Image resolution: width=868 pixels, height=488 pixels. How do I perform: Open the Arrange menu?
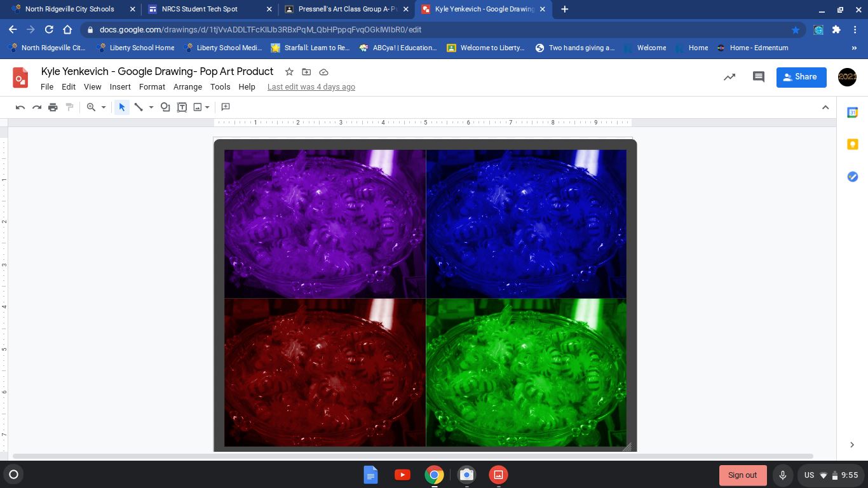click(x=187, y=87)
